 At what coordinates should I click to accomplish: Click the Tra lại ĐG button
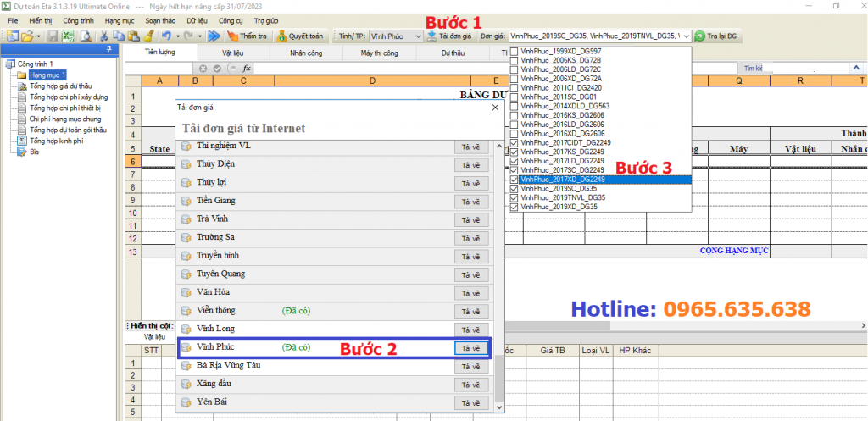(721, 36)
